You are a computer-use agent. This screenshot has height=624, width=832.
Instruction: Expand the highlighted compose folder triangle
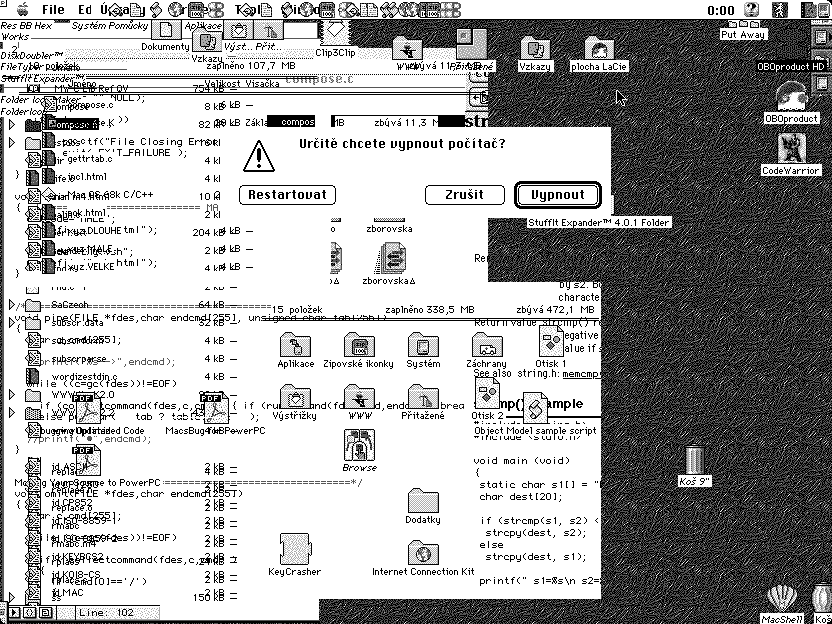(x=12, y=125)
